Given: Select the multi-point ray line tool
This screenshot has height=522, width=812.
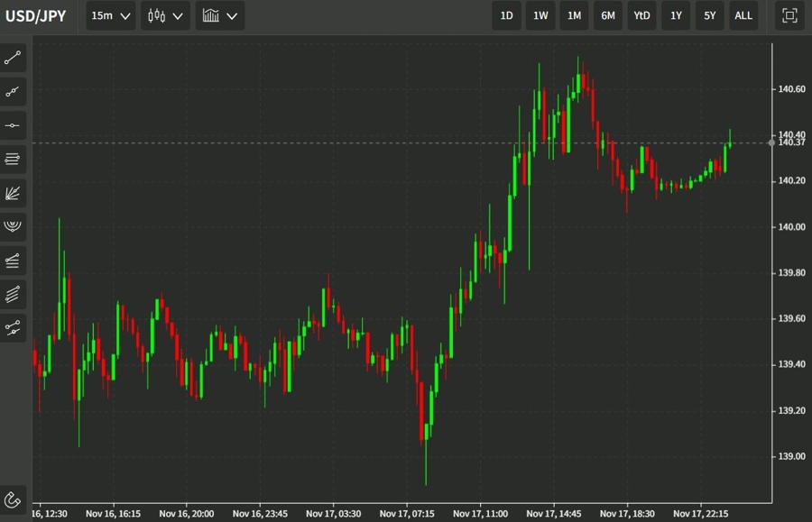Looking at the screenshot, I should (x=13, y=92).
